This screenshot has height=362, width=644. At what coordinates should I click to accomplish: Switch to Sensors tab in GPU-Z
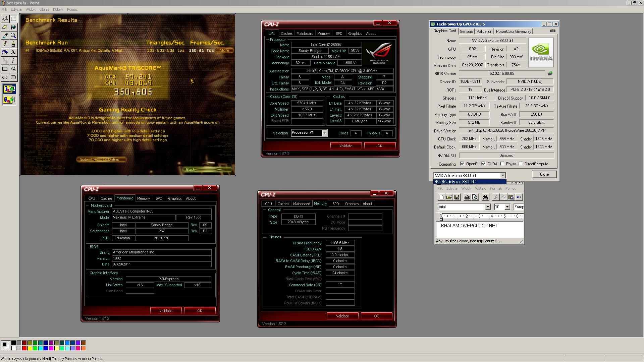(466, 32)
